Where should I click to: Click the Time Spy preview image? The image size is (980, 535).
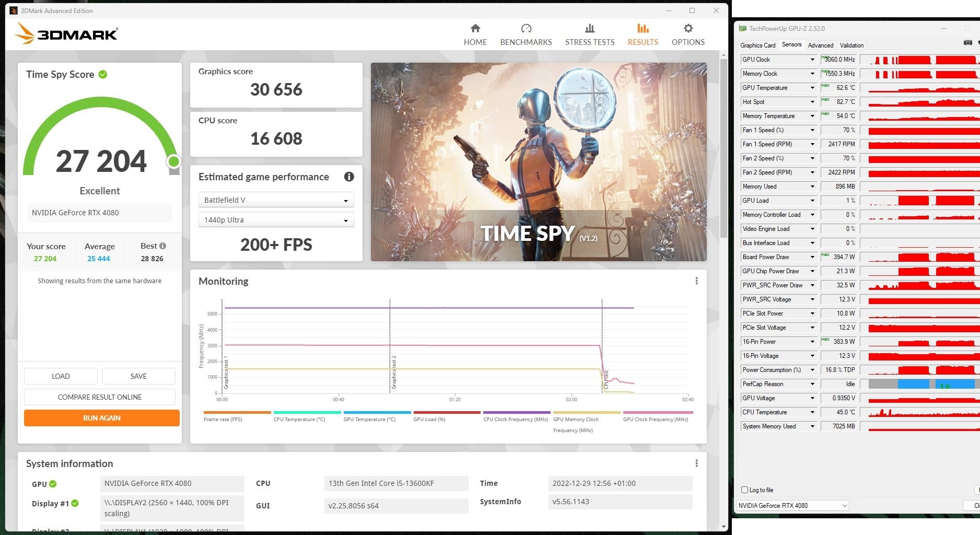tap(538, 162)
